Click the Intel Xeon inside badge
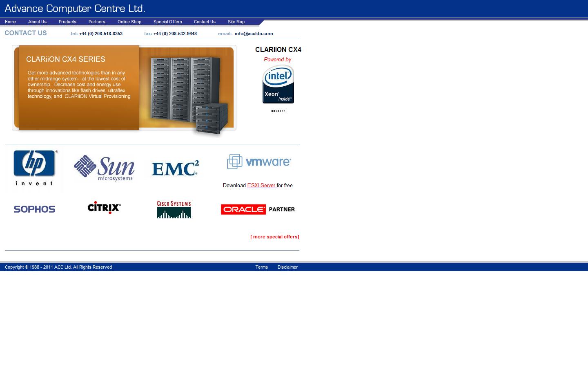 (x=278, y=84)
